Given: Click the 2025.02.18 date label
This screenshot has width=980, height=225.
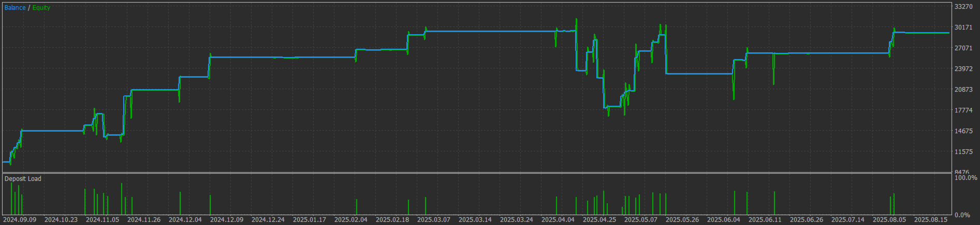Looking at the screenshot, I should (x=392, y=220).
